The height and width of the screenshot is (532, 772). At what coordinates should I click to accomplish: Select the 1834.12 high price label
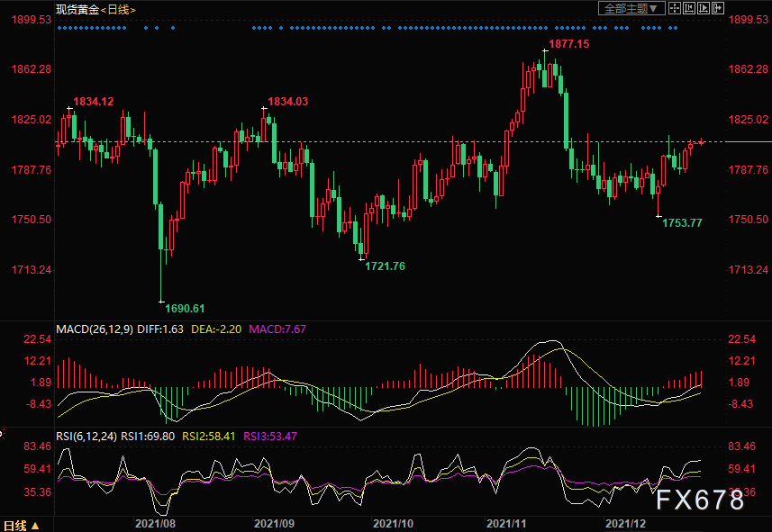[x=94, y=102]
